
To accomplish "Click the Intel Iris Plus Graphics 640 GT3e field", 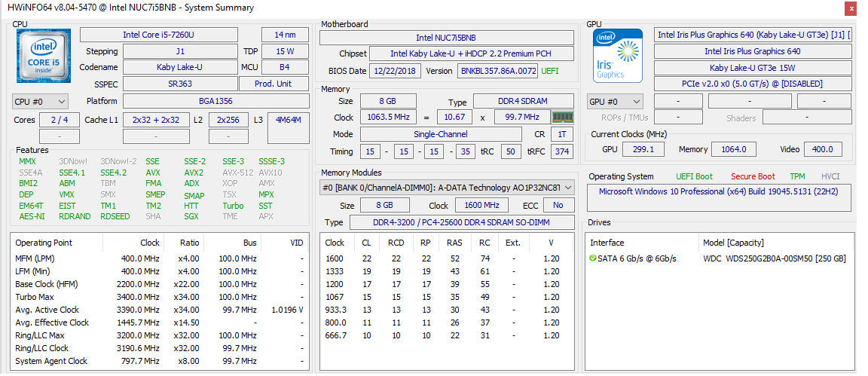I will coord(753,35).
